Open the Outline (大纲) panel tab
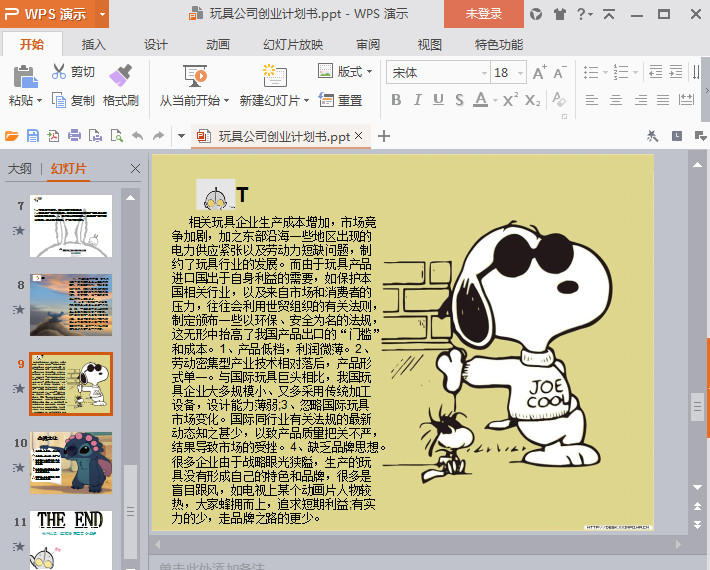710x570 pixels. (20, 169)
